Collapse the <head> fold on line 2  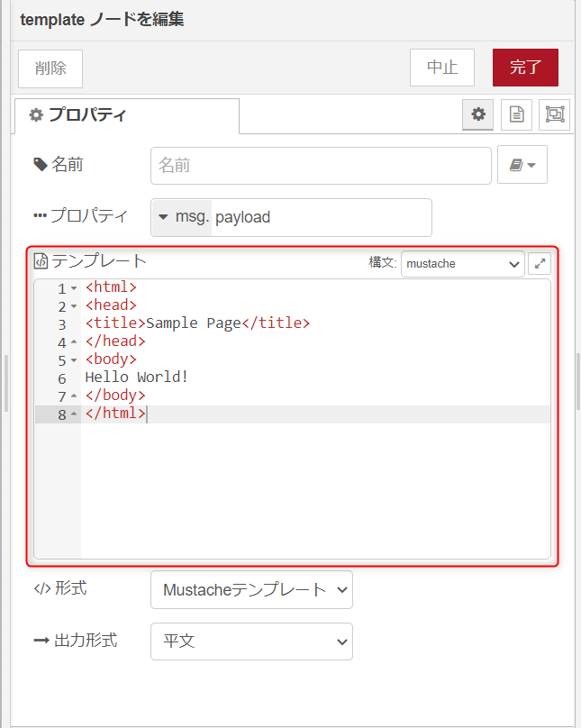point(74,306)
